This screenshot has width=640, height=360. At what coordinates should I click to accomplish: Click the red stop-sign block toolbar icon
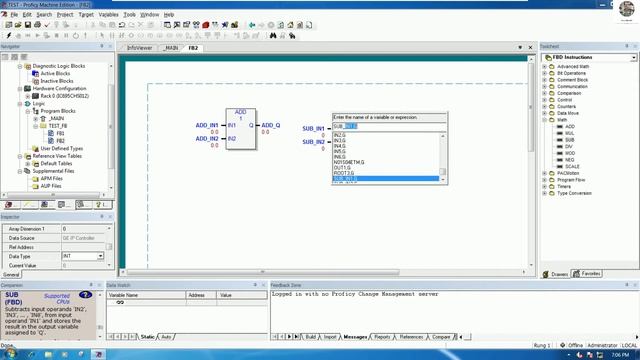(206, 25)
